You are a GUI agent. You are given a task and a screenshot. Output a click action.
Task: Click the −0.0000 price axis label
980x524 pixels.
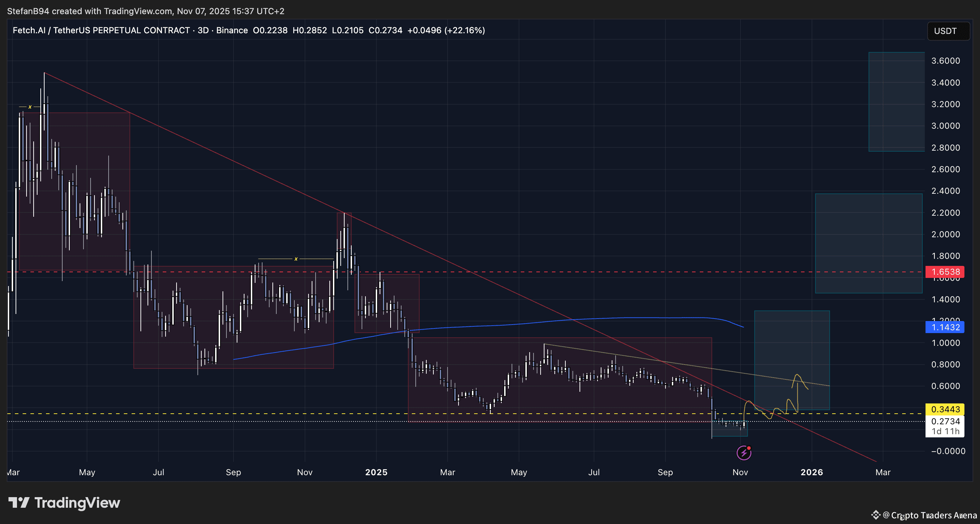(948, 451)
